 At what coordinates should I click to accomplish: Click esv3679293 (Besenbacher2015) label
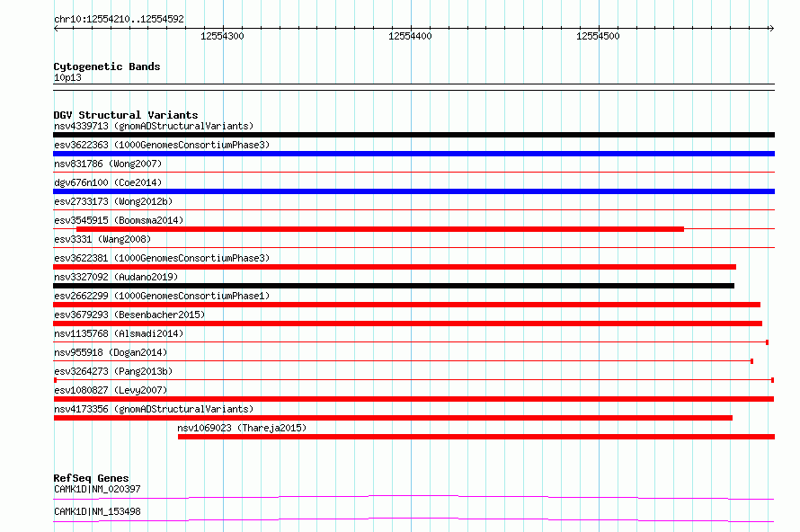(129, 315)
